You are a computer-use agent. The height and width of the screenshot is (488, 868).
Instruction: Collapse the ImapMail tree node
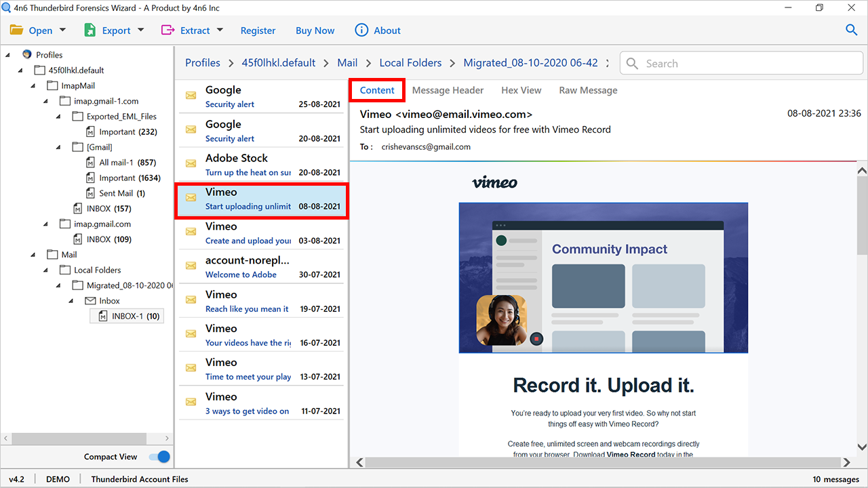coord(33,86)
